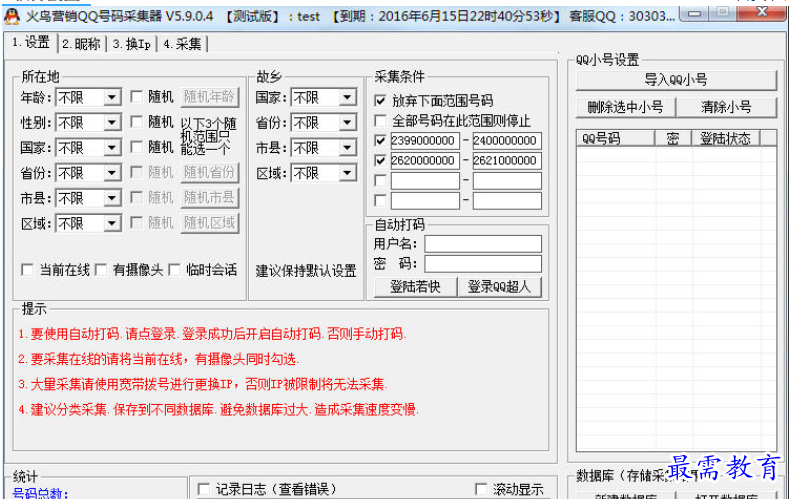Open the 3.换Ip tab
The image size is (789, 499).
[132, 44]
